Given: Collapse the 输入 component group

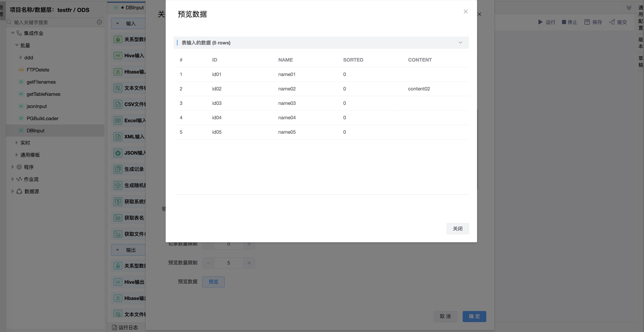Looking at the screenshot, I should (117, 24).
